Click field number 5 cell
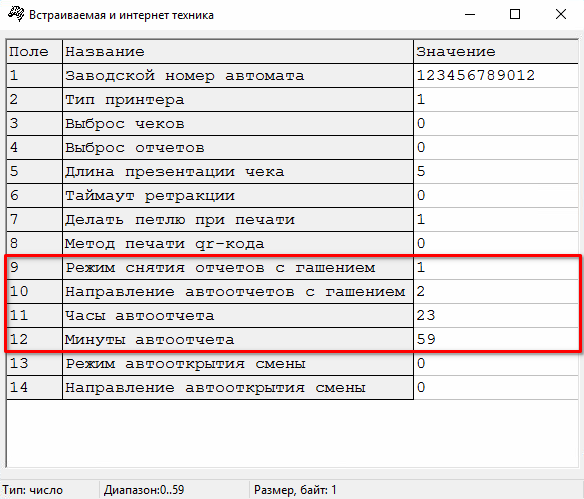 (34, 171)
